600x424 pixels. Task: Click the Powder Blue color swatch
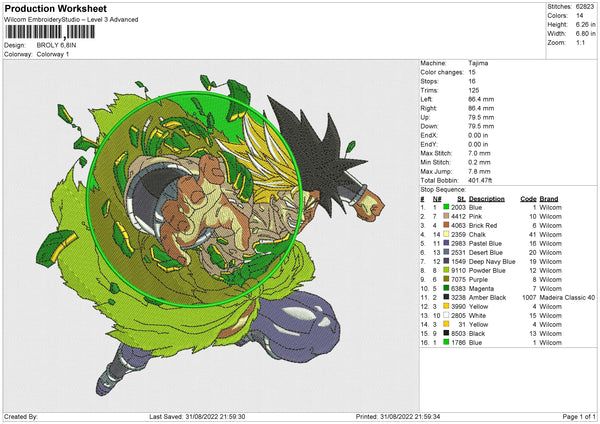point(446,271)
